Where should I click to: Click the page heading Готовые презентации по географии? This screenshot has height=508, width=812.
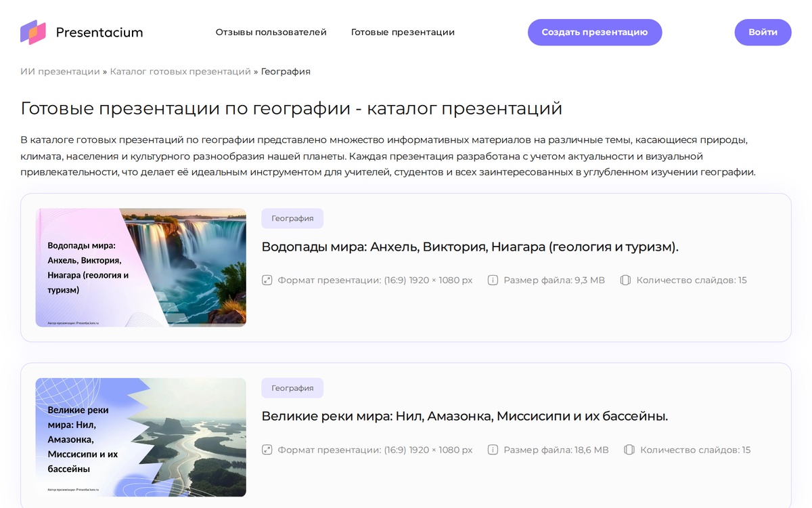pos(292,108)
